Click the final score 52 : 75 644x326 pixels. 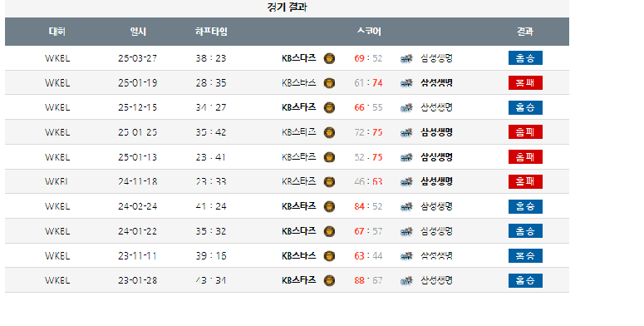[368, 157]
